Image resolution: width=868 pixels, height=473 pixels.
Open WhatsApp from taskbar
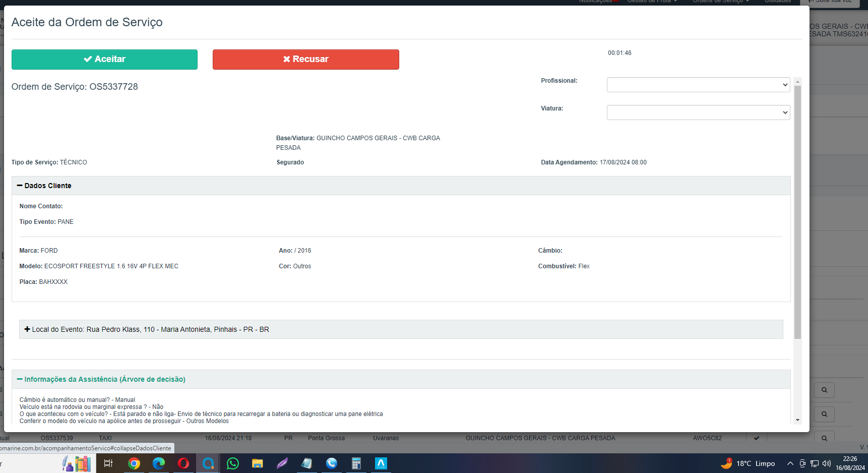233,463
